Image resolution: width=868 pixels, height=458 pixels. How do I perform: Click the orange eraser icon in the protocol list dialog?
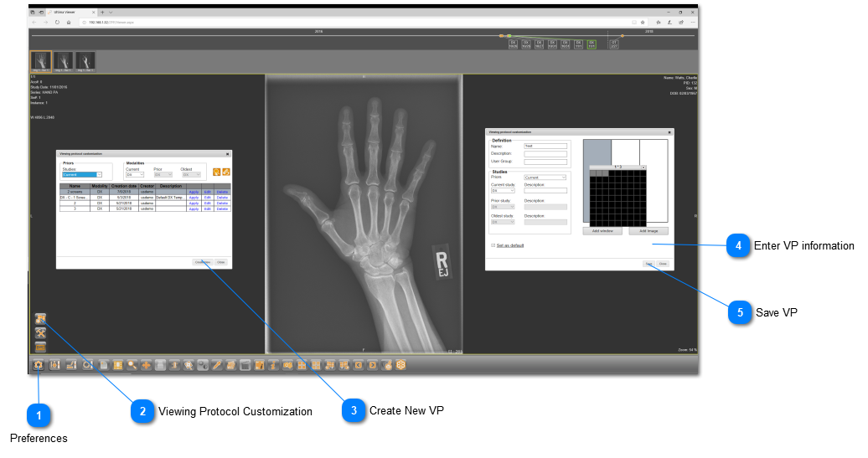[226, 172]
